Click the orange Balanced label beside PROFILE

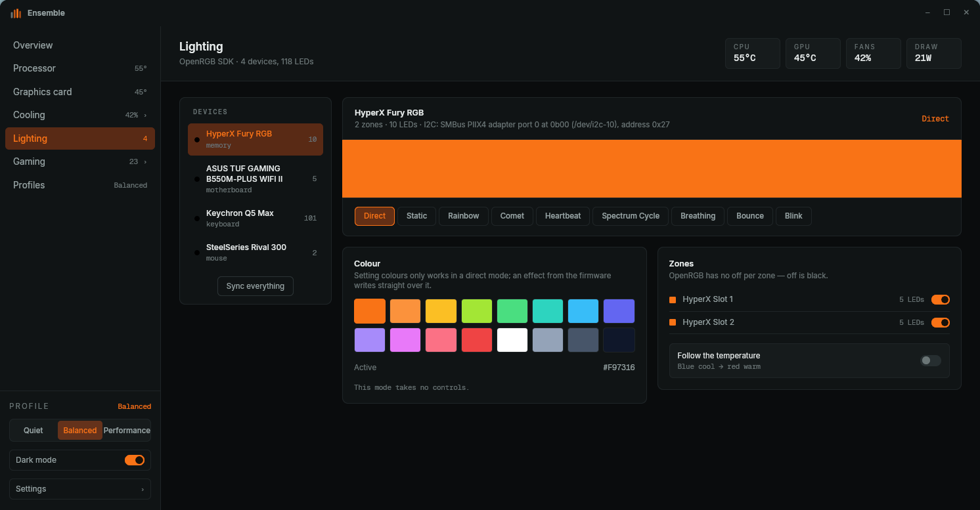[x=135, y=406]
